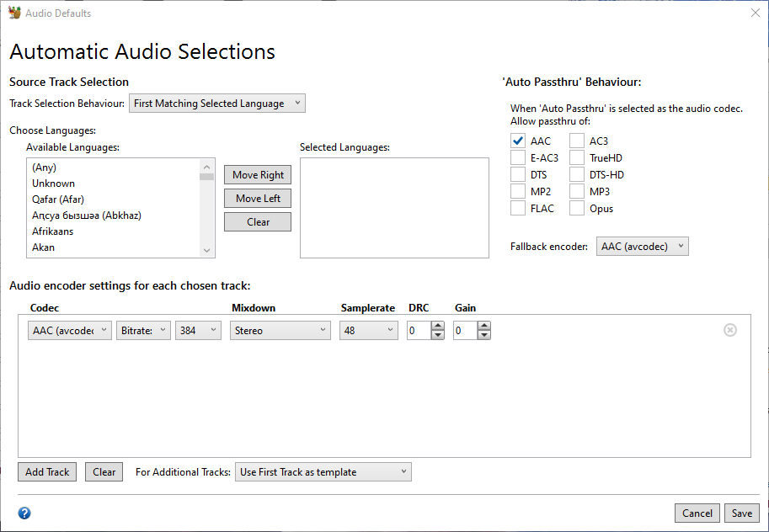The height and width of the screenshot is (532, 769).
Task: Enable AC3 passthru
Action: (x=577, y=141)
